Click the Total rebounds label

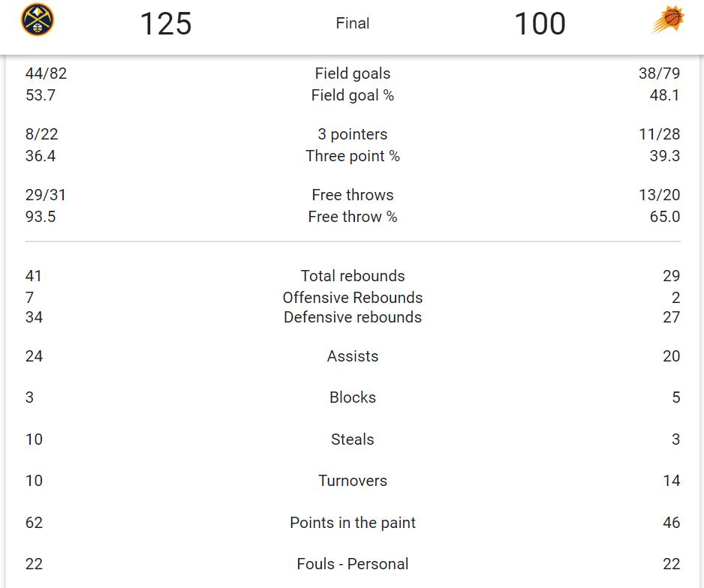click(353, 276)
